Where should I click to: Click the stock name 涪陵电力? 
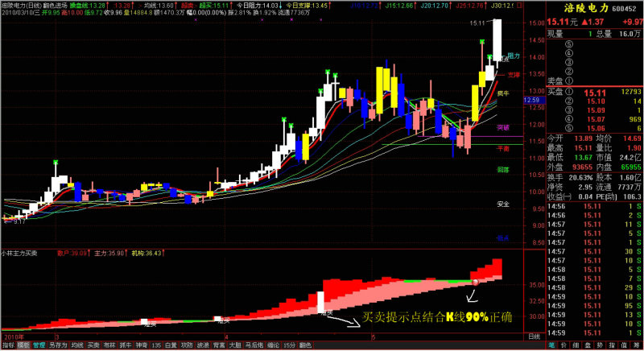(x=586, y=8)
